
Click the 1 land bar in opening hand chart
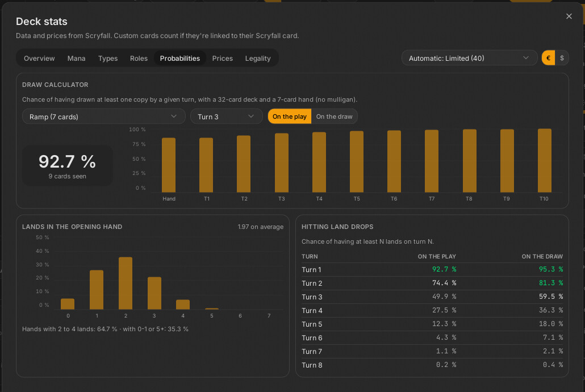tap(97, 290)
